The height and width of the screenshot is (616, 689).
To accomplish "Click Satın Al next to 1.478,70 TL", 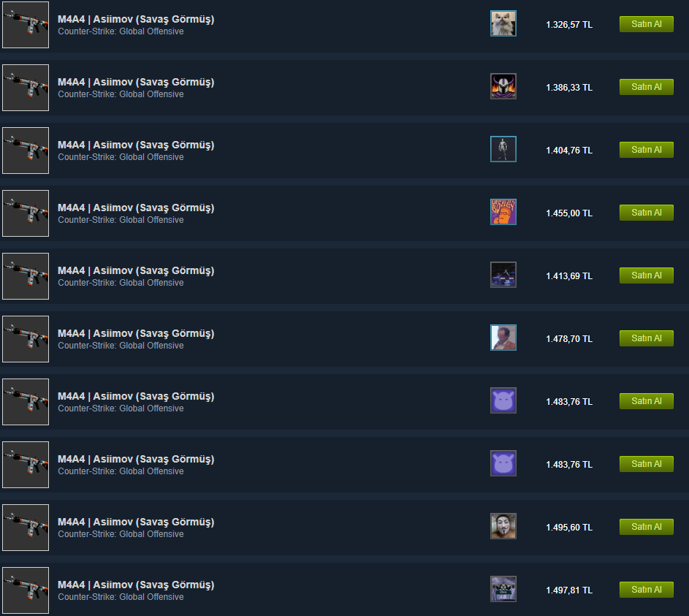I will (647, 338).
